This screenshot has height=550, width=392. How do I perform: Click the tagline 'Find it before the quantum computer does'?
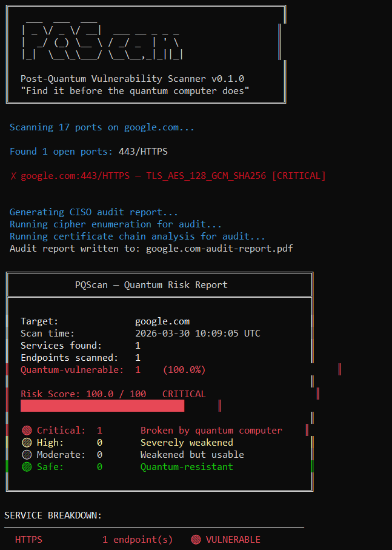click(x=135, y=91)
